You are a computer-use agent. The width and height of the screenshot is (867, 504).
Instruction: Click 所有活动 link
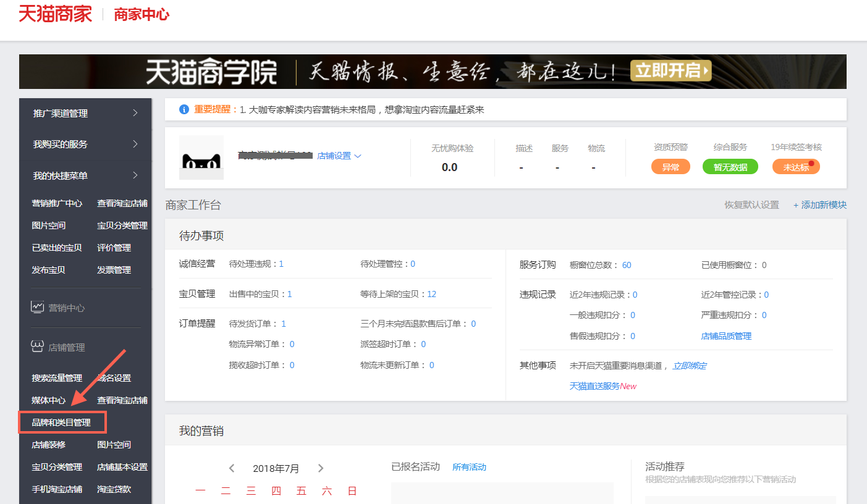469,467
